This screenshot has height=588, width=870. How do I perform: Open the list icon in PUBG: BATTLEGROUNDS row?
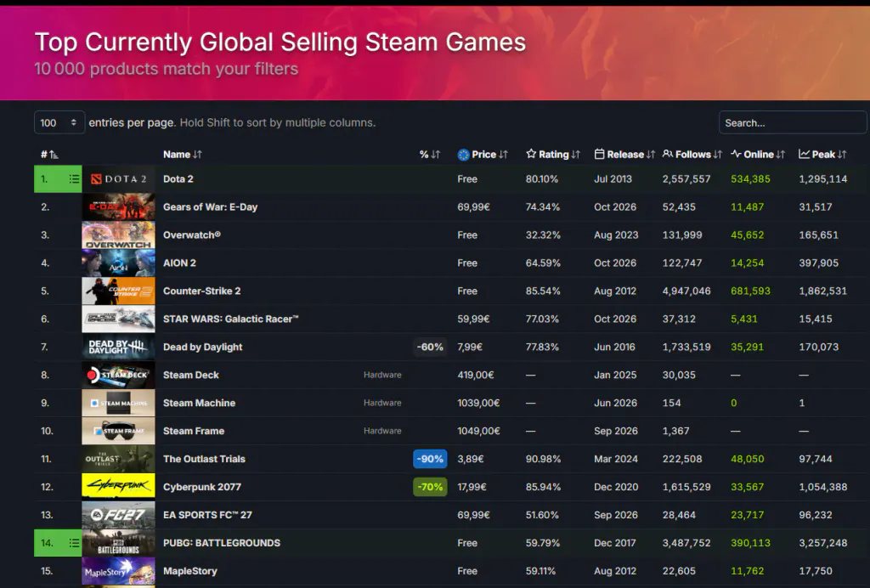click(75, 543)
